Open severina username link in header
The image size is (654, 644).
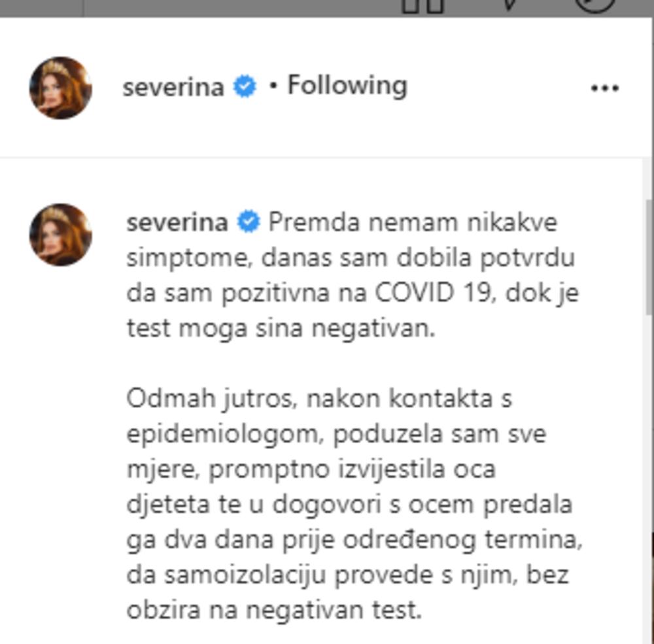(173, 88)
